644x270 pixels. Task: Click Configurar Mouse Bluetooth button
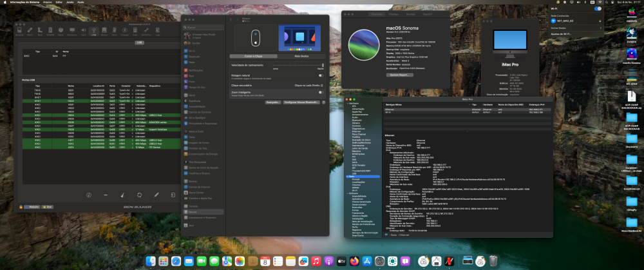pyautogui.click(x=301, y=102)
